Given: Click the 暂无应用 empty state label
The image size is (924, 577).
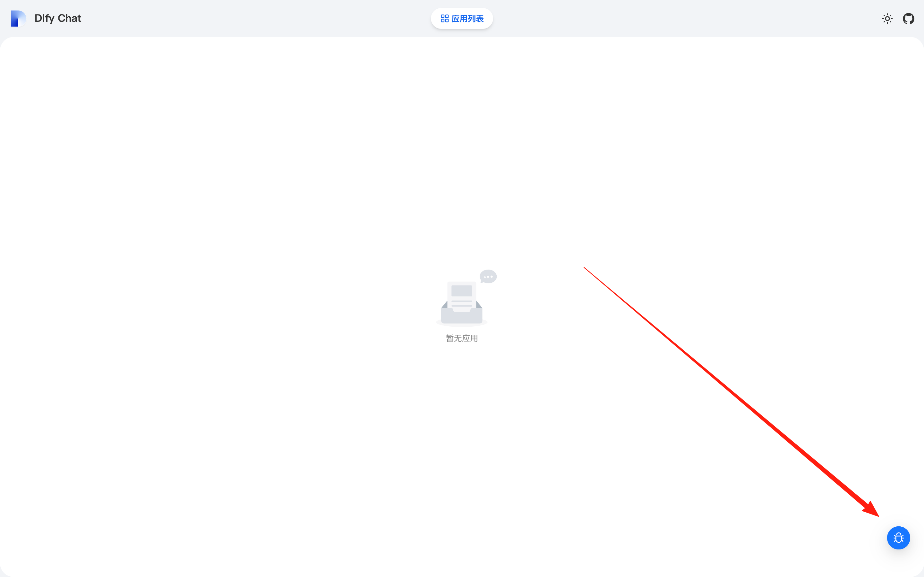Looking at the screenshot, I should click(462, 338).
